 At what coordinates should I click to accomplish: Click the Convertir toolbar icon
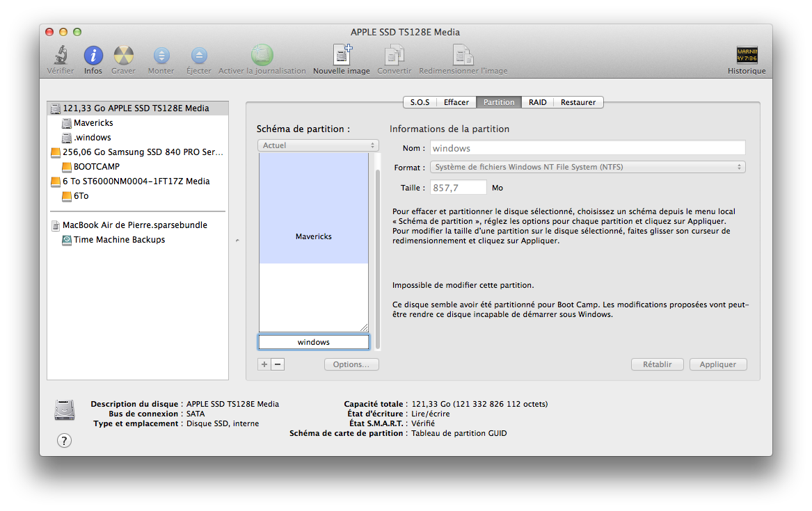[394, 54]
